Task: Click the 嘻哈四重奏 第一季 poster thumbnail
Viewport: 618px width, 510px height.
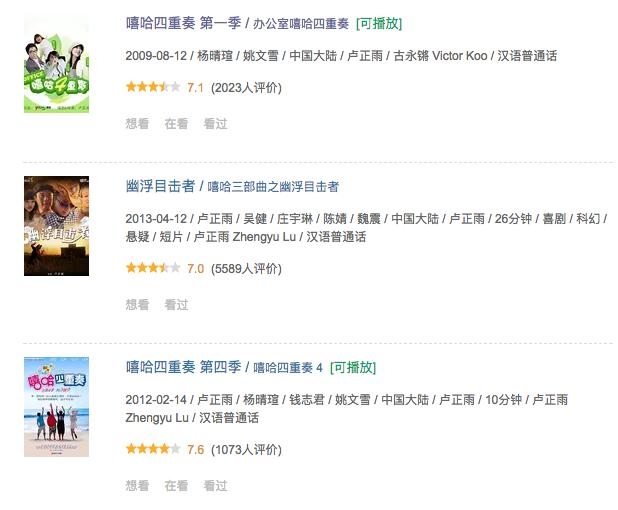Action: (56, 64)
